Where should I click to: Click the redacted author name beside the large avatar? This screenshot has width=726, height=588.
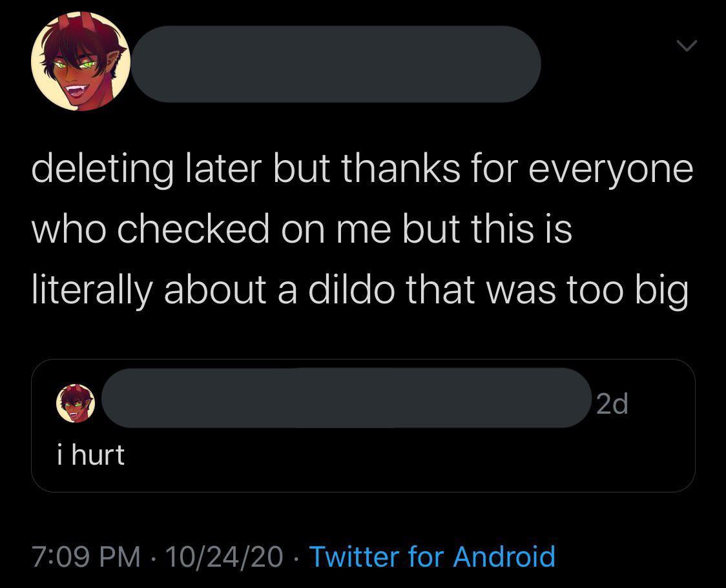coord(336,64)
